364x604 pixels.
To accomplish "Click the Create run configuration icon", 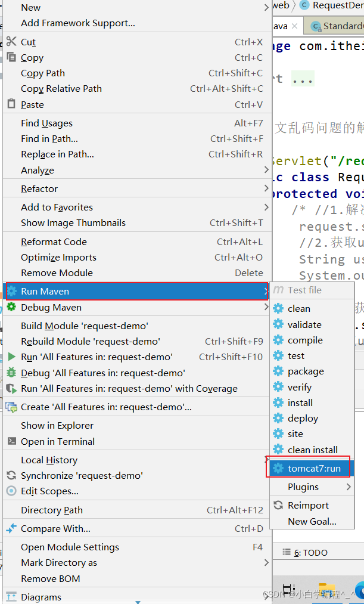I will (x=11, y=407).
